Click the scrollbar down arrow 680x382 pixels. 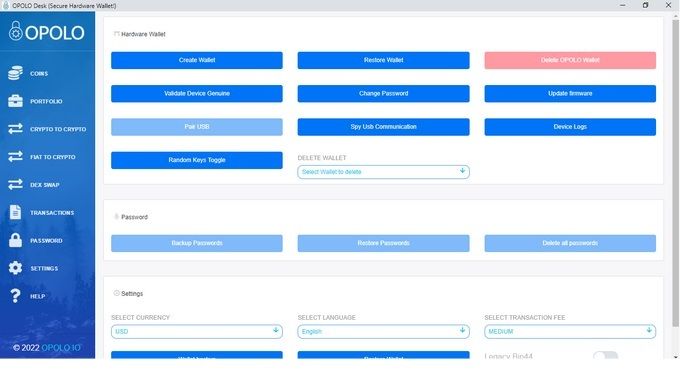[675, 356]
